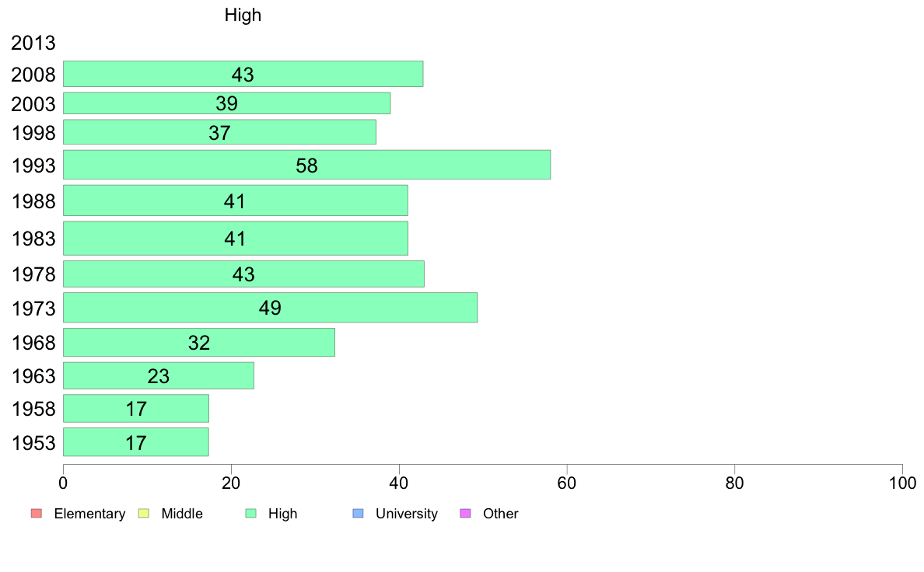
Task: Select the 1953 bar showing 17
Action: [136, 441]
